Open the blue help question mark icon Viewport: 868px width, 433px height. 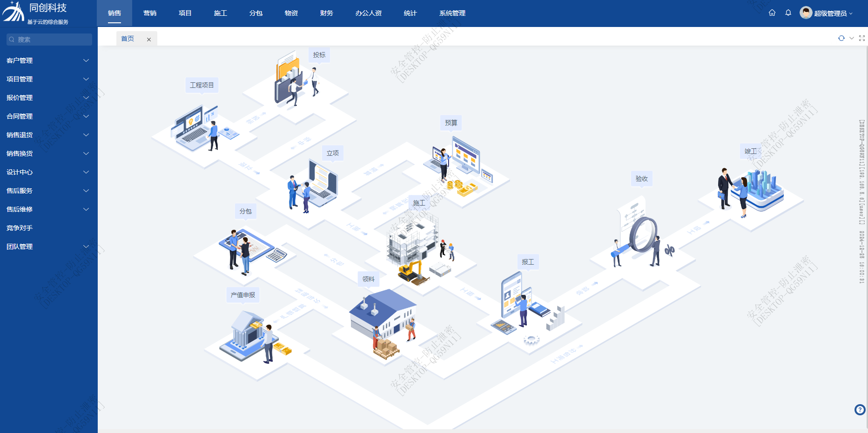click(860, 410)
